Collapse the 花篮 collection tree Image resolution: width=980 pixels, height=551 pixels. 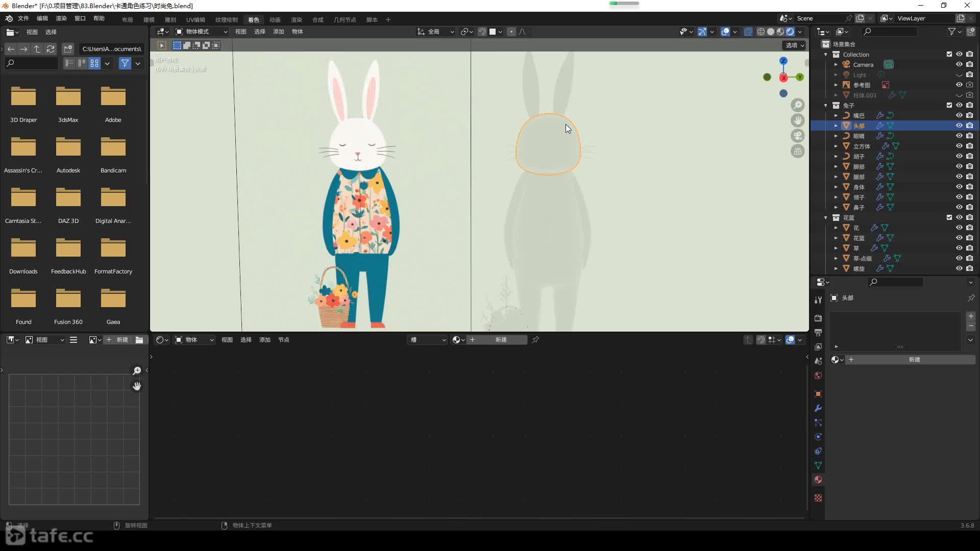[x=826, y=217]
